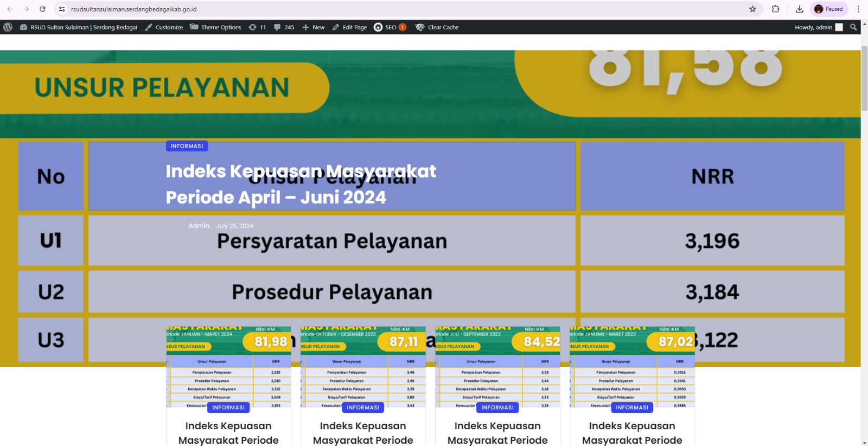Click the INFORMASI category badge above headline

(187, 146)
